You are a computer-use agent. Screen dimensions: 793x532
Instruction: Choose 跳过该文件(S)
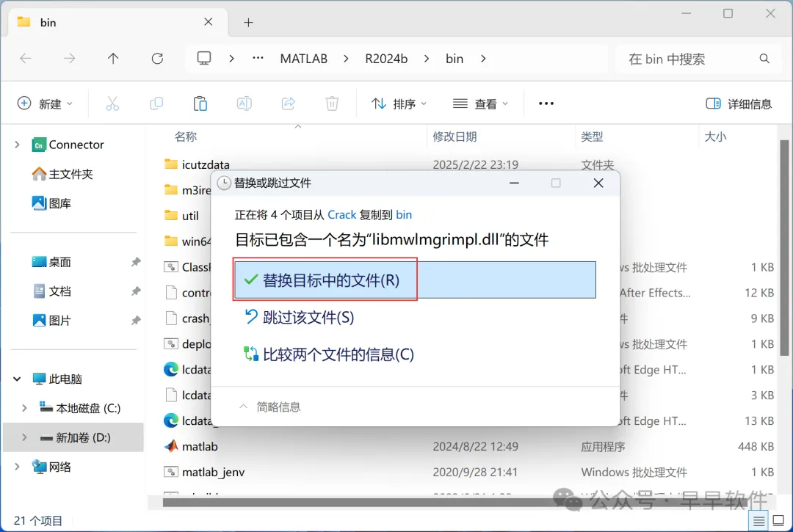tap(300, 317)
